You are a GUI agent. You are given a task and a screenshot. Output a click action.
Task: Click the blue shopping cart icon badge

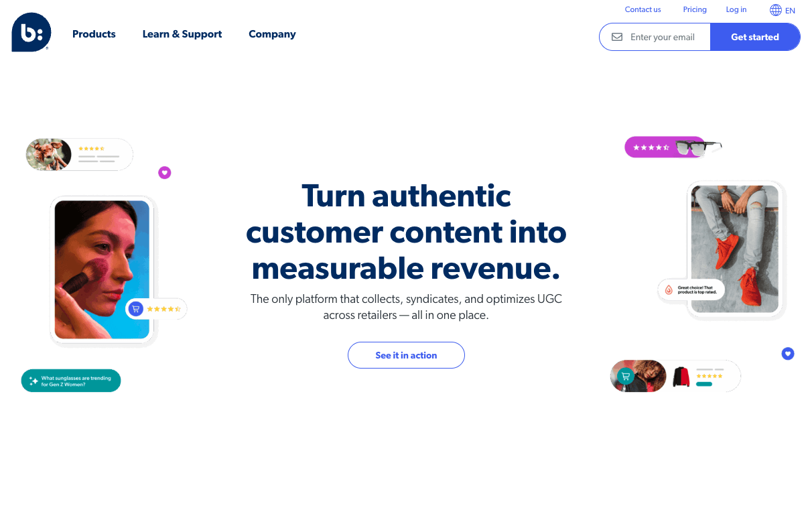click(136, 309)
